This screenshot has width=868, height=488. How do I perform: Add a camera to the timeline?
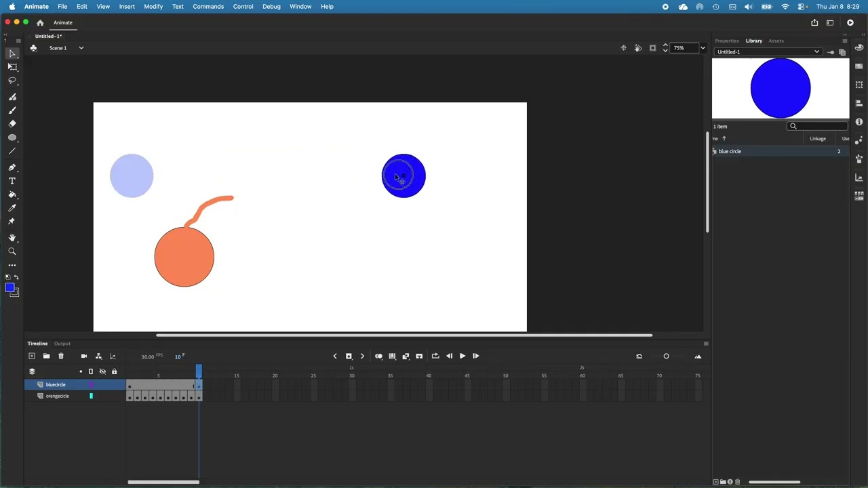pos(84,356)
